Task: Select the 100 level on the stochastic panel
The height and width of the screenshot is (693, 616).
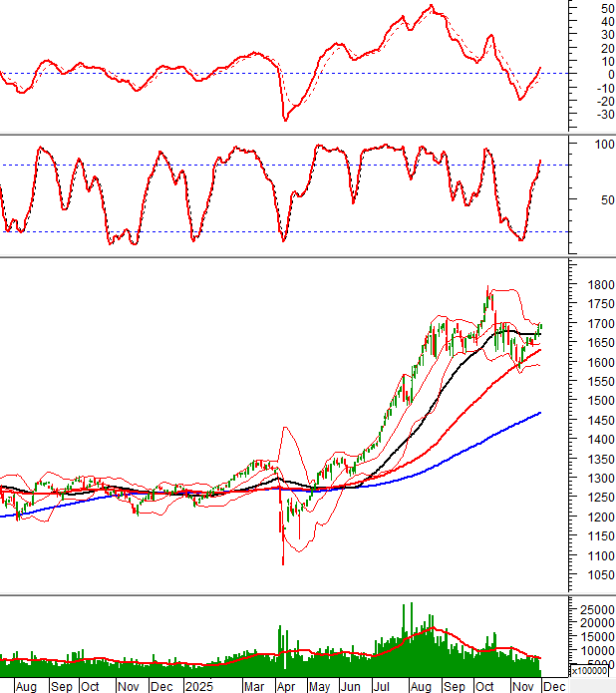Action: 600,146
